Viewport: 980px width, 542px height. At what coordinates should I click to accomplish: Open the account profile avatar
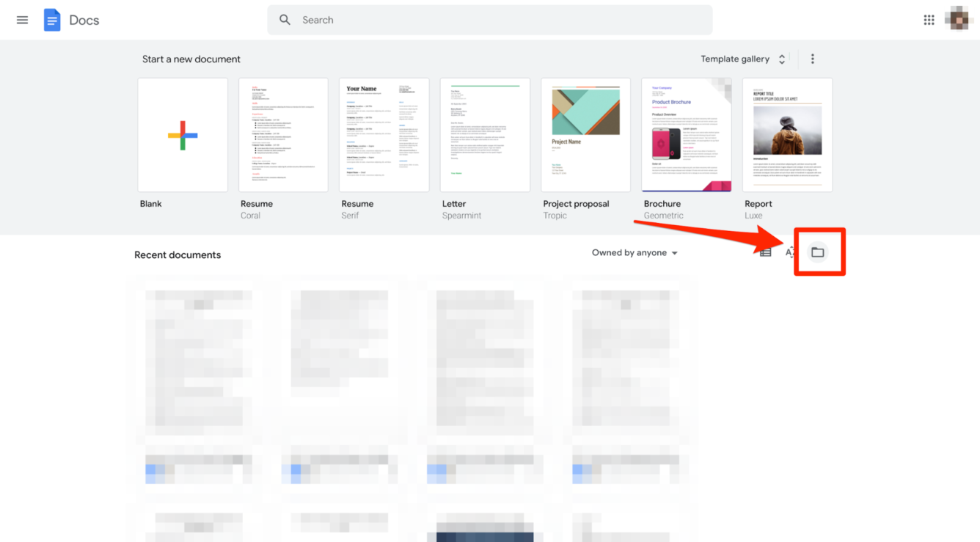(959, 20)
